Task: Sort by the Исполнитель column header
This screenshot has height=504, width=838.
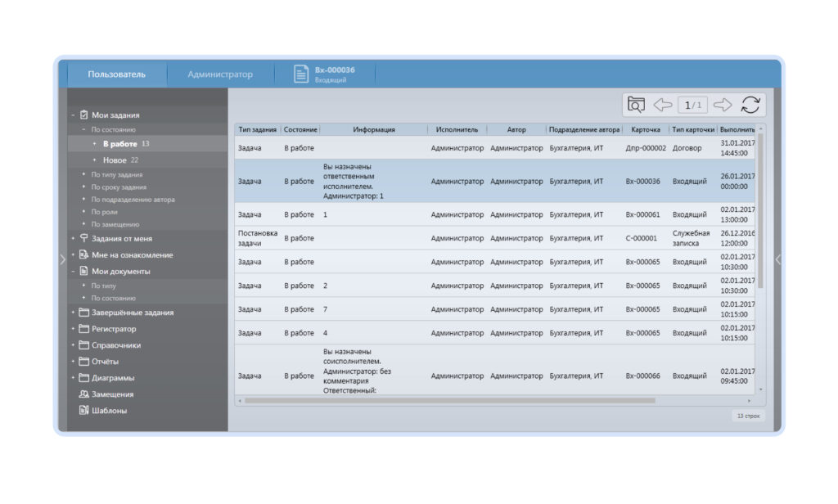Action: [457, 129]
